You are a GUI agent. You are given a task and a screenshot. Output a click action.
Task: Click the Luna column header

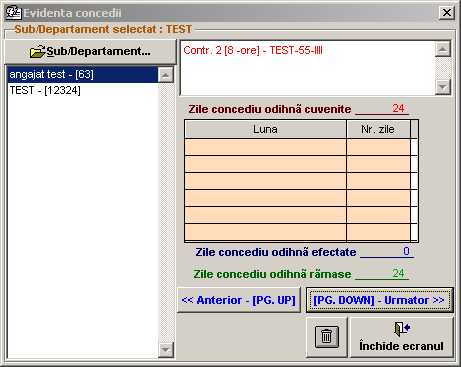[x=265, y=129]
